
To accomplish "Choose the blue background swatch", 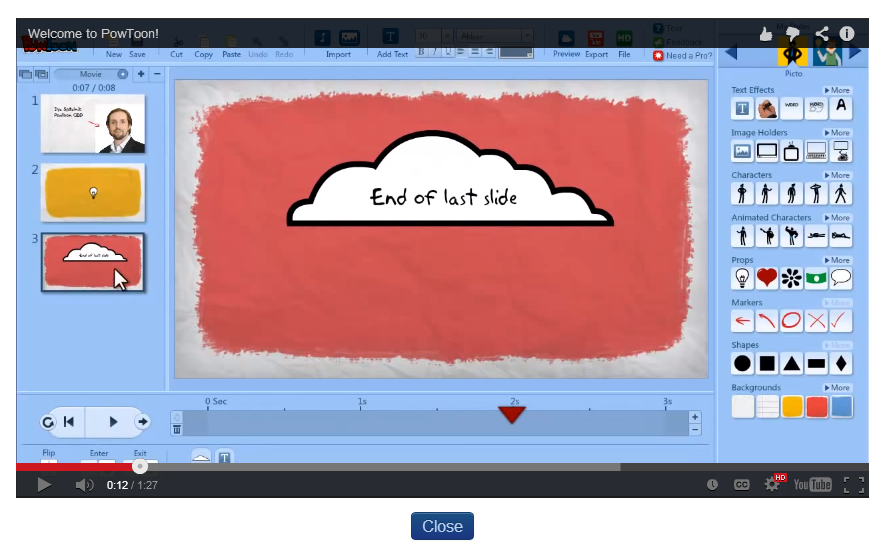I will pos(841,407).
